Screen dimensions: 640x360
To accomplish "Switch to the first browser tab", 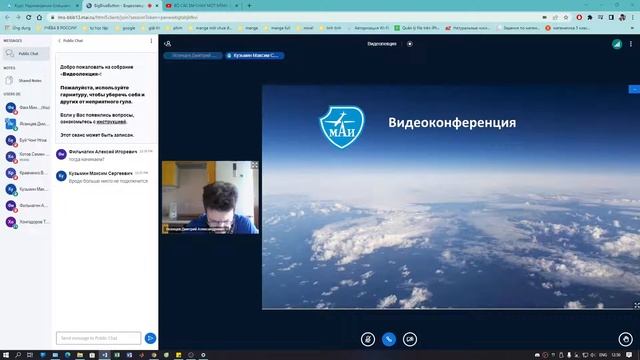I will pos(42,6).
